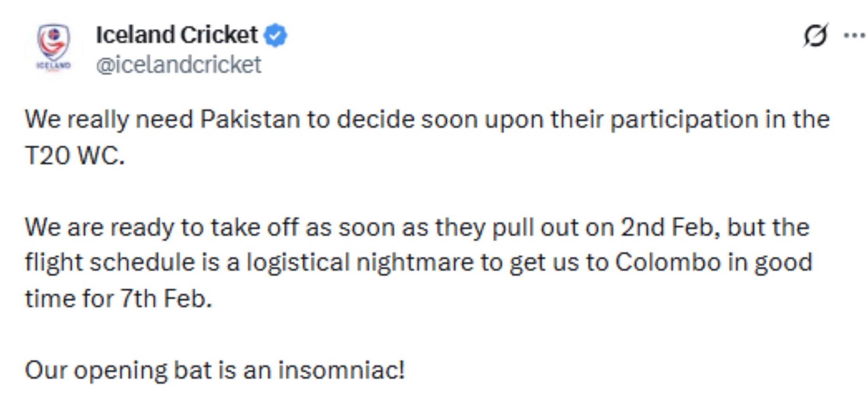The width and height of the screenshot is (868, 395).
Task: Click 'We really need' at tweet start
Action: tap(108, 119)
